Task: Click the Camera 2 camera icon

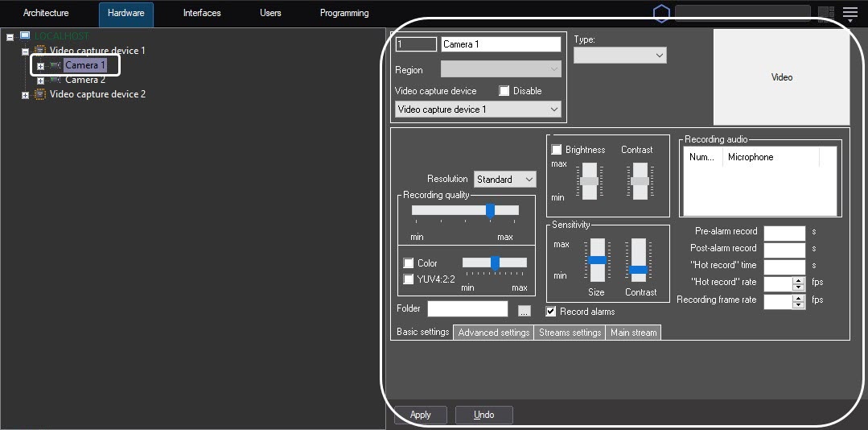Action: pyautogui.click(x=56, y=80)
